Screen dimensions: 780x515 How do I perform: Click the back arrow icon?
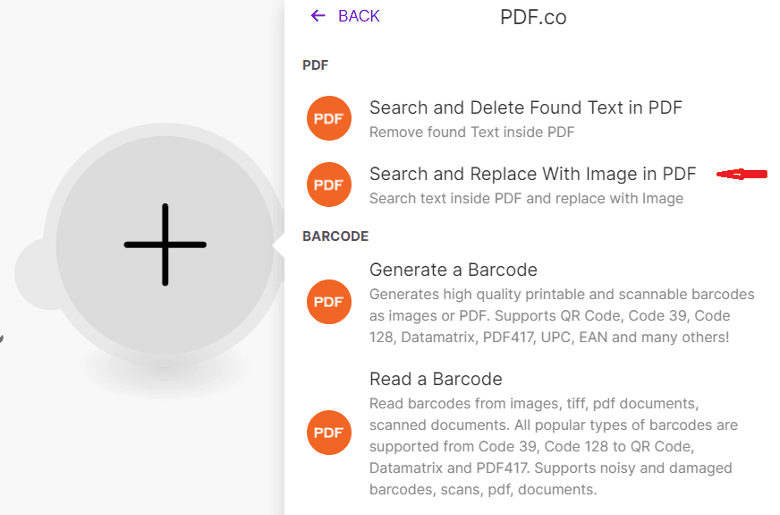pos(318,16)
